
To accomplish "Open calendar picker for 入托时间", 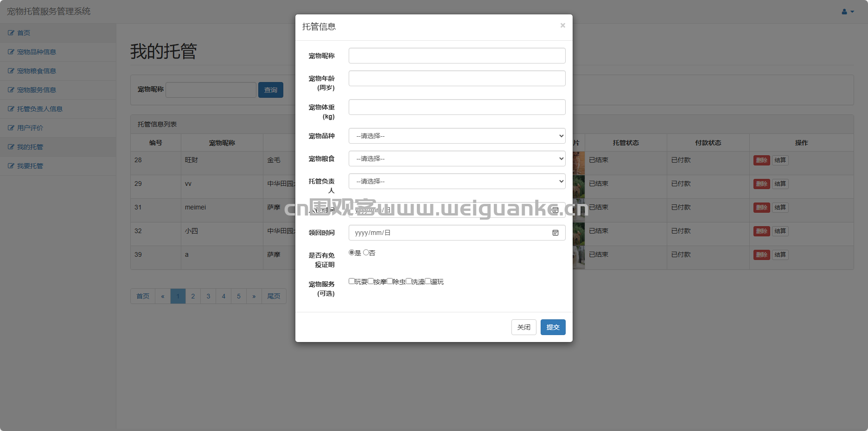I will (x=555, y=210).
